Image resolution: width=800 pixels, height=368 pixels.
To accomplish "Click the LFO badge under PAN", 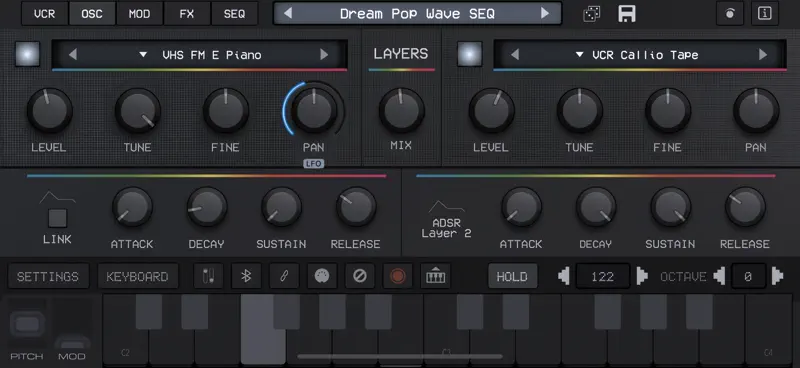I will click(x=313, y=164).
